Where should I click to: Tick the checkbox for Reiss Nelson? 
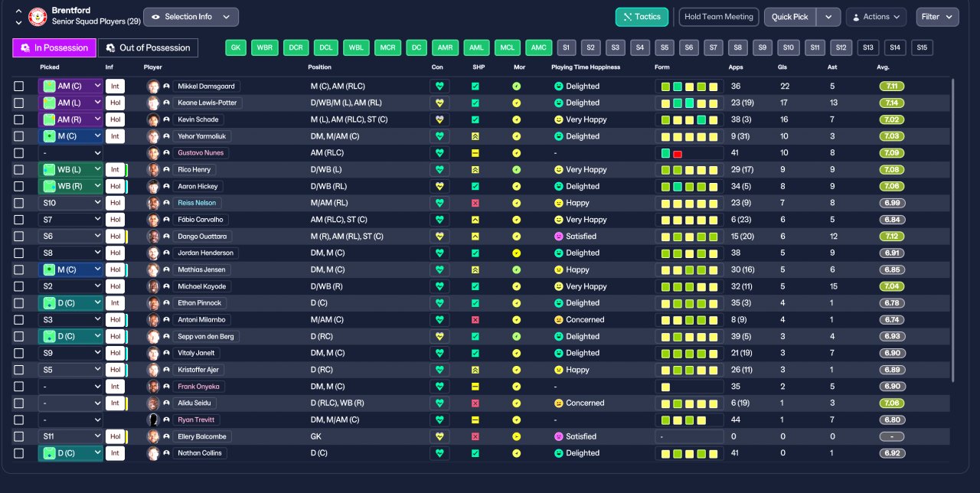tap(19, 203)
